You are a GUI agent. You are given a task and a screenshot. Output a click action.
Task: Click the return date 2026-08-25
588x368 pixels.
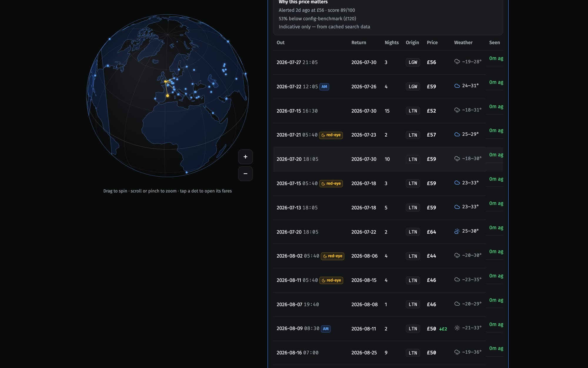point(364,353)
